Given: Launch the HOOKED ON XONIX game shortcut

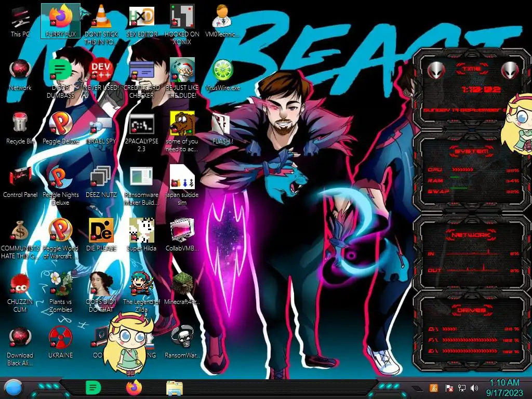Looking at the screenshot, I should [x=182, y=24].
